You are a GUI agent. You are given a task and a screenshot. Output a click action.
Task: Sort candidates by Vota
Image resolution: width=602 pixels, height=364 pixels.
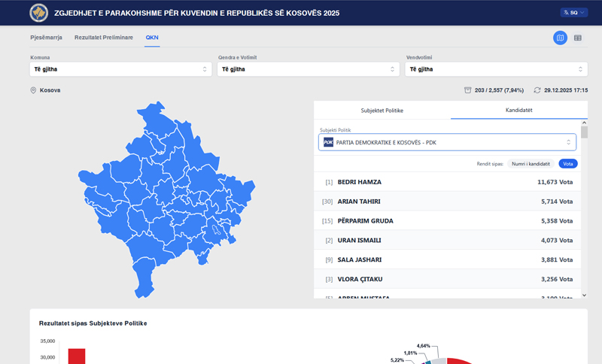[568, 163]
